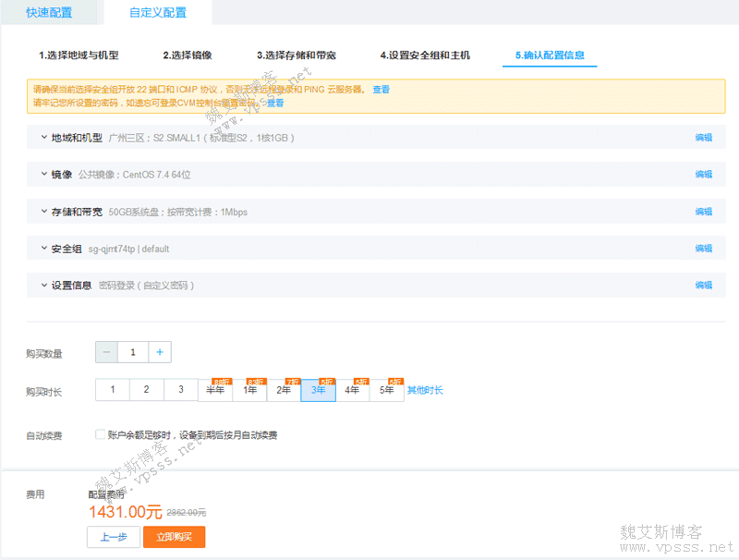Switch to the 自定义配置 tab
The image size is (739, 560).
(158, 12)
